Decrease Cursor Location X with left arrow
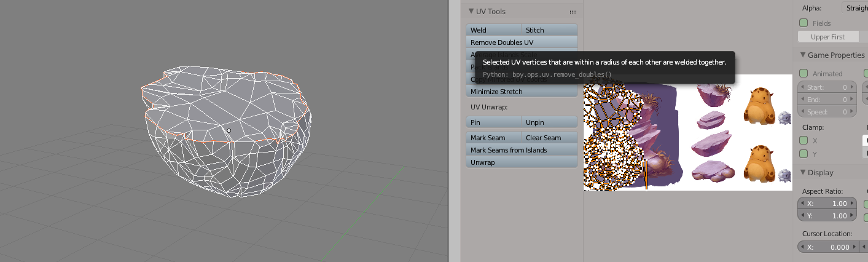 [x=802, y=247]
